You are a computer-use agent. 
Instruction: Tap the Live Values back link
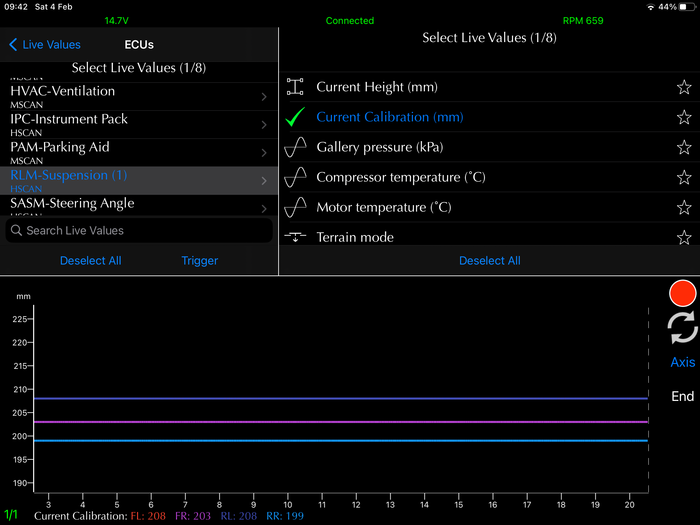[x=51, y=45]
